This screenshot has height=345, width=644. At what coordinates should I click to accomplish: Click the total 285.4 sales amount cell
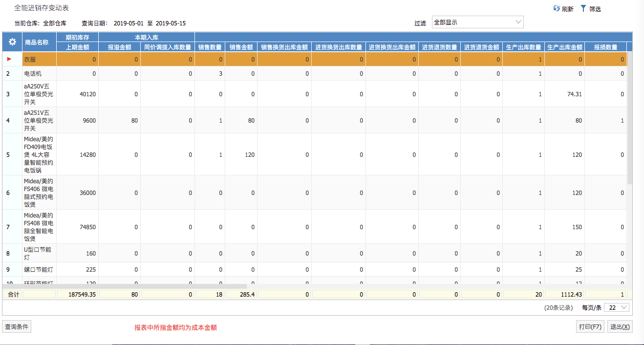pos(241,294)
